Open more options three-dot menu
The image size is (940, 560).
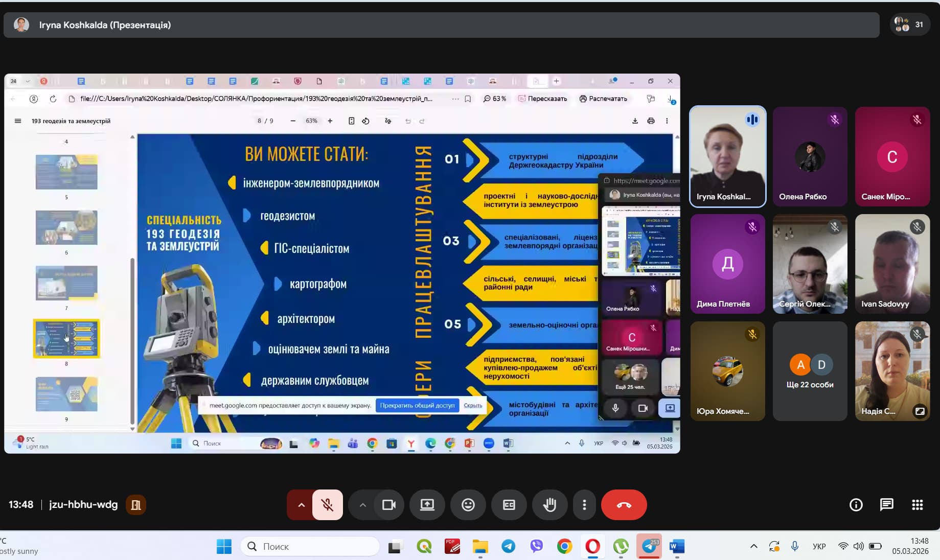[x=584, y=505]
